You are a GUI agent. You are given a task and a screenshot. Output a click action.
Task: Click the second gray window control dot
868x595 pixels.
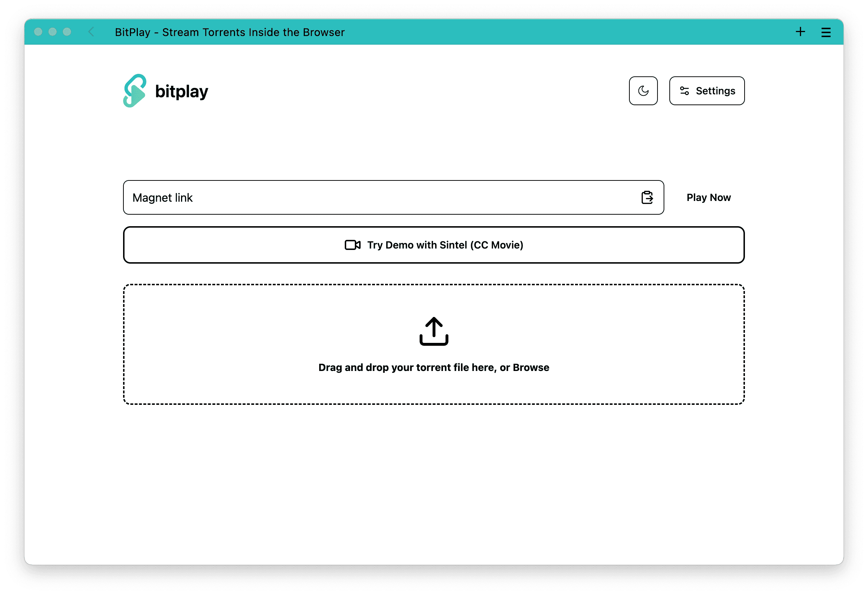(53, 32)
